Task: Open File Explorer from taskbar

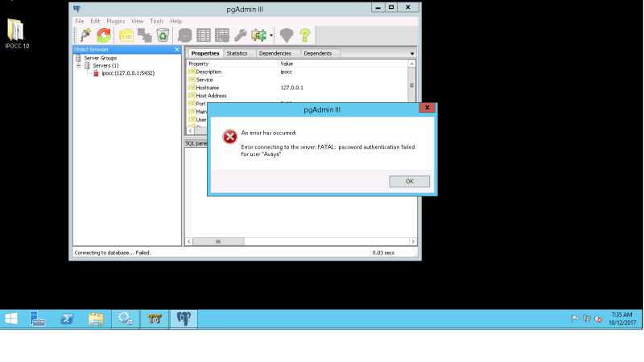Action: coord(96,319)
